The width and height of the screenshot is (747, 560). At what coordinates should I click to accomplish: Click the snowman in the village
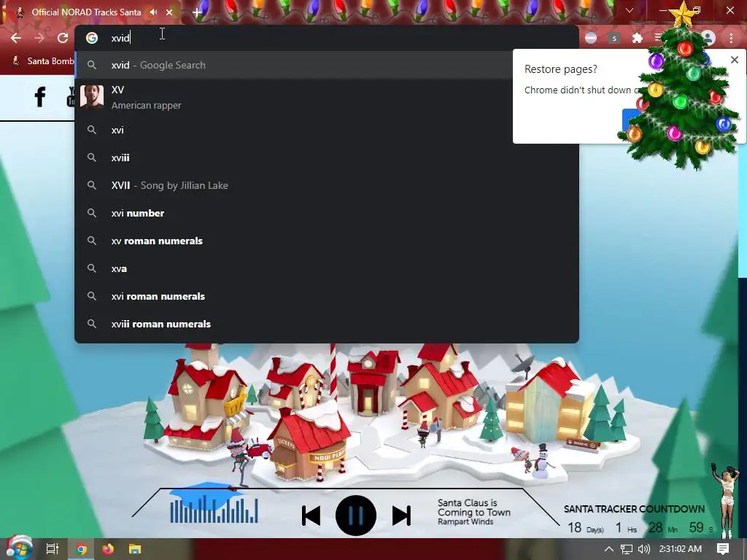pyautogui.click(x=542, y=461)
